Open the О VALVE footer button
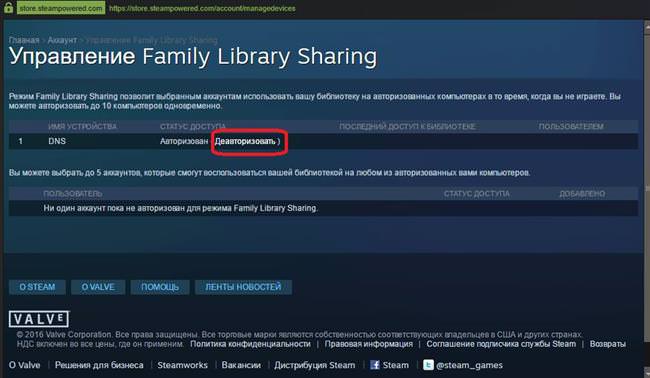The width and height of the screenshot is (650, 378). (98, 287)
